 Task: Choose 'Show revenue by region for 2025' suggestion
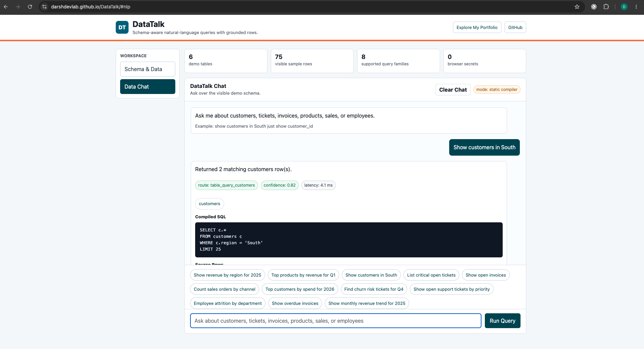click(227, 275)
